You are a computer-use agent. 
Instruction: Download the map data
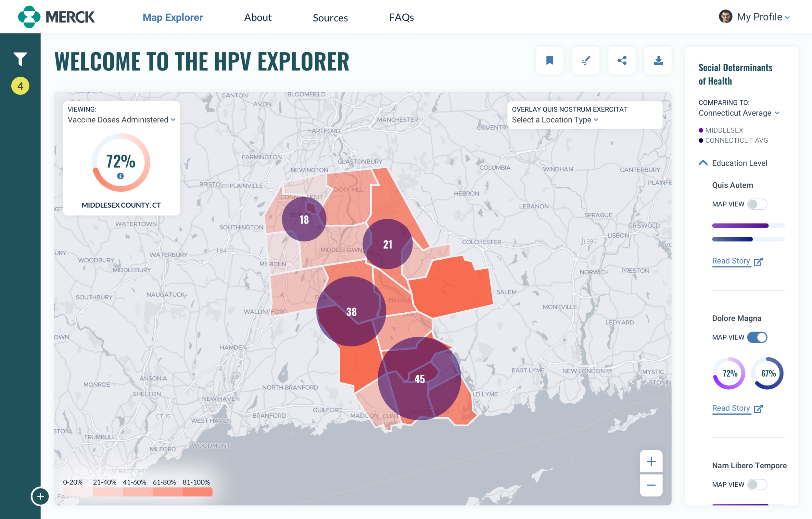click(x=658, y=60)
